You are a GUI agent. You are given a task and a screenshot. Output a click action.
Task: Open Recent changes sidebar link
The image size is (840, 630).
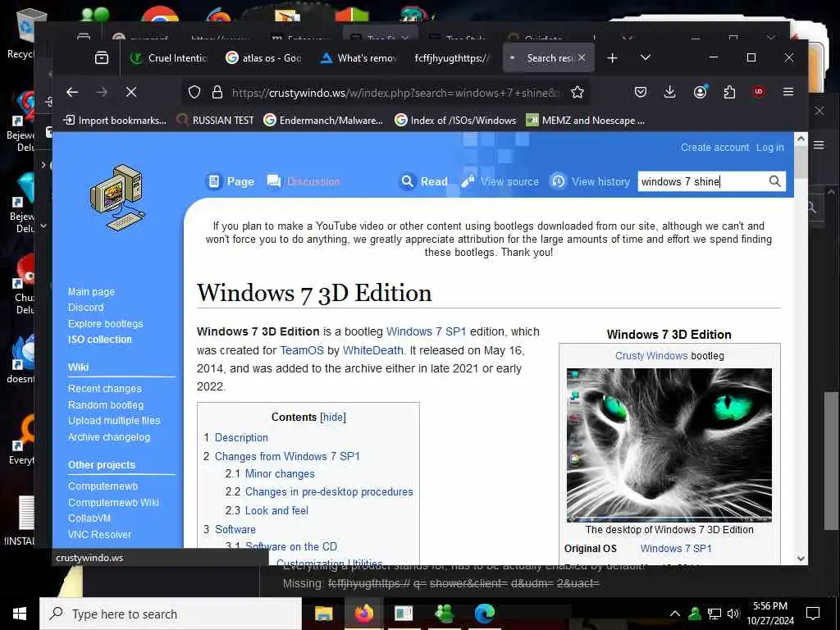point(104,388)
